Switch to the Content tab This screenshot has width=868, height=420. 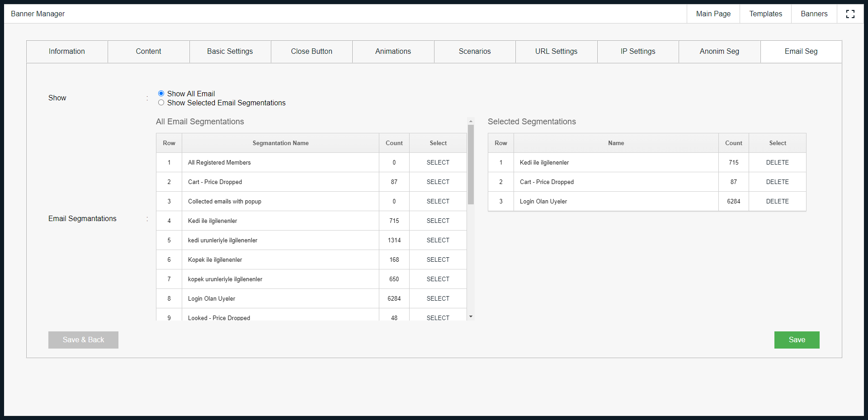click(148, 52)
